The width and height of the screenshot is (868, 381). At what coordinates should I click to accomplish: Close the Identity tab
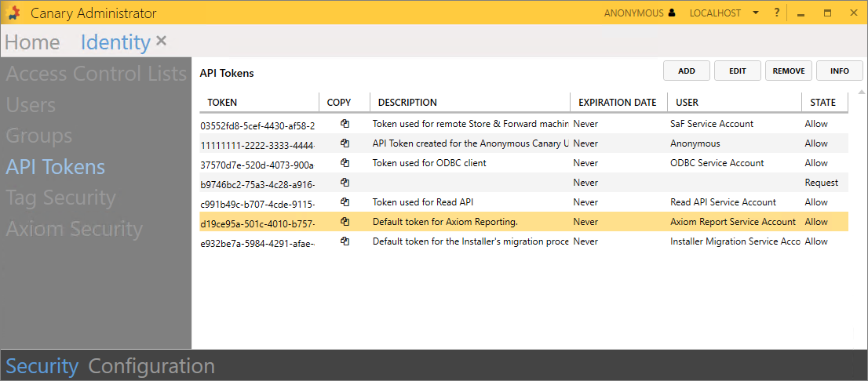(161, 41)
